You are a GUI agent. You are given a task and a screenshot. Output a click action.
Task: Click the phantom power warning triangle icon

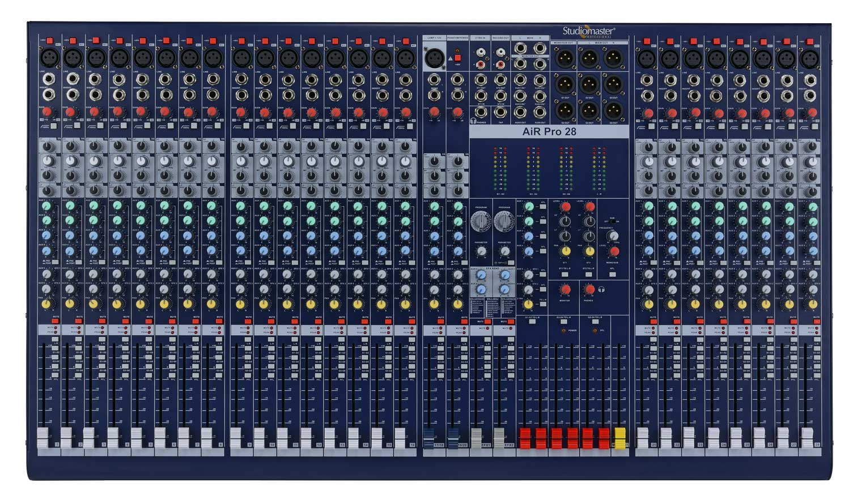[451, 59]
